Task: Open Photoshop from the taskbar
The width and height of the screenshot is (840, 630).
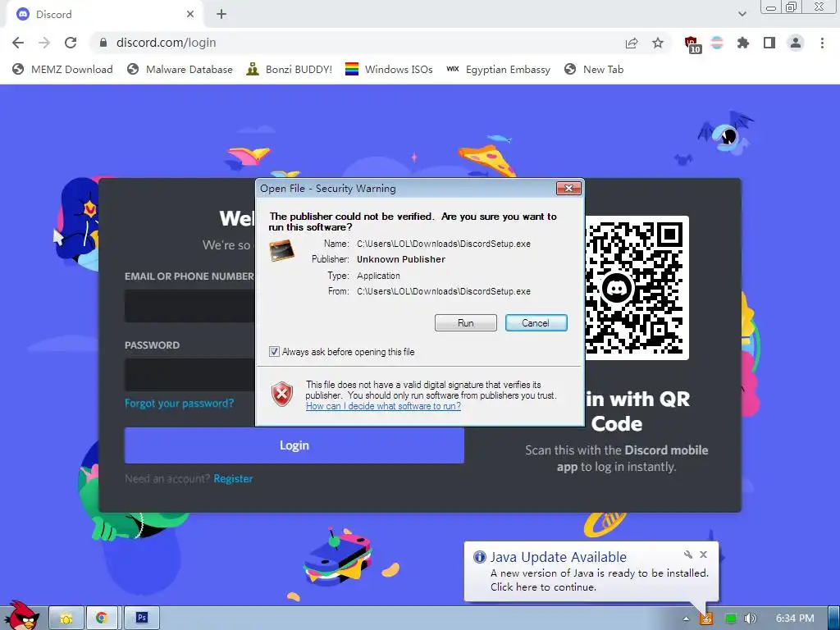Action: pyautogui.click(x=141, y=619)
